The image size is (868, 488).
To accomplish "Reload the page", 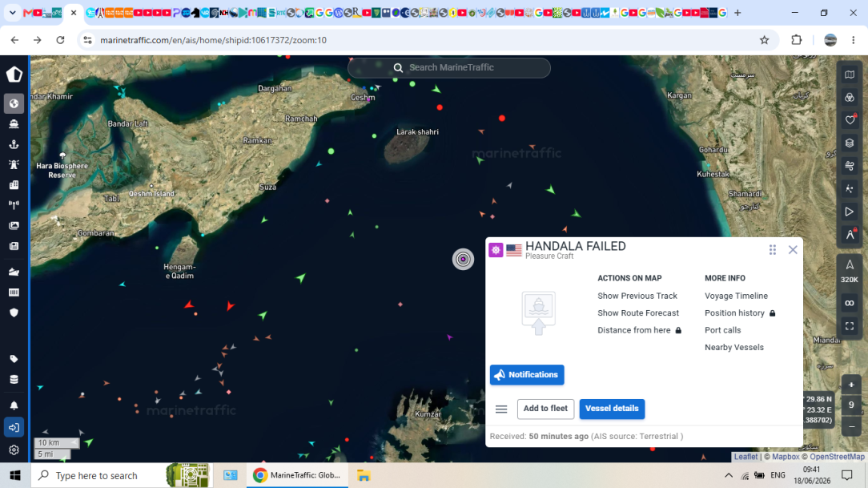I will point(60,40).
